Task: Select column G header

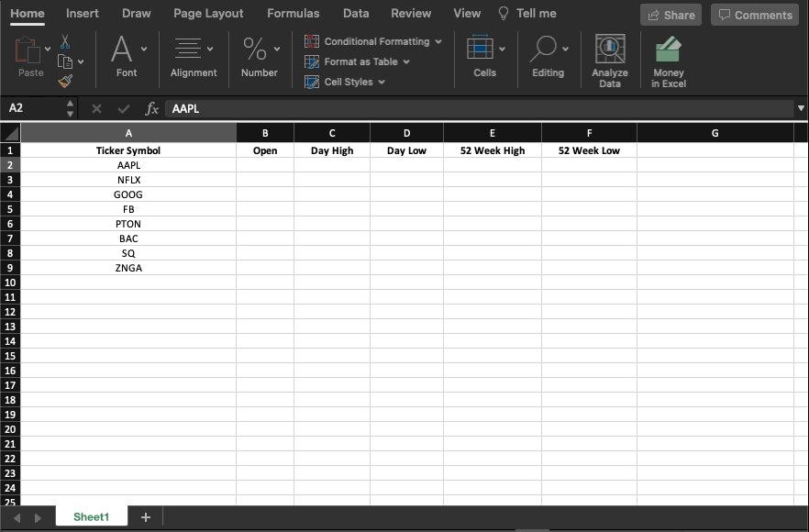Action: 715,133
